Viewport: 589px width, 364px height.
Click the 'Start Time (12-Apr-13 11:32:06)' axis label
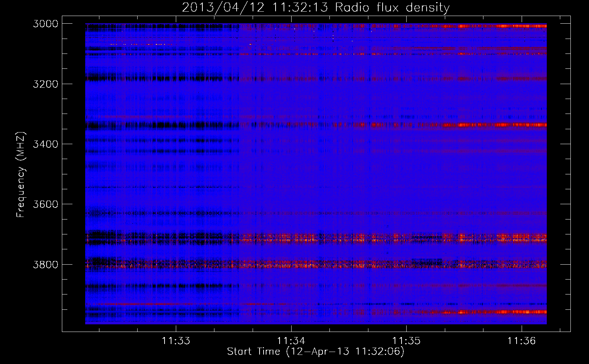316,352
